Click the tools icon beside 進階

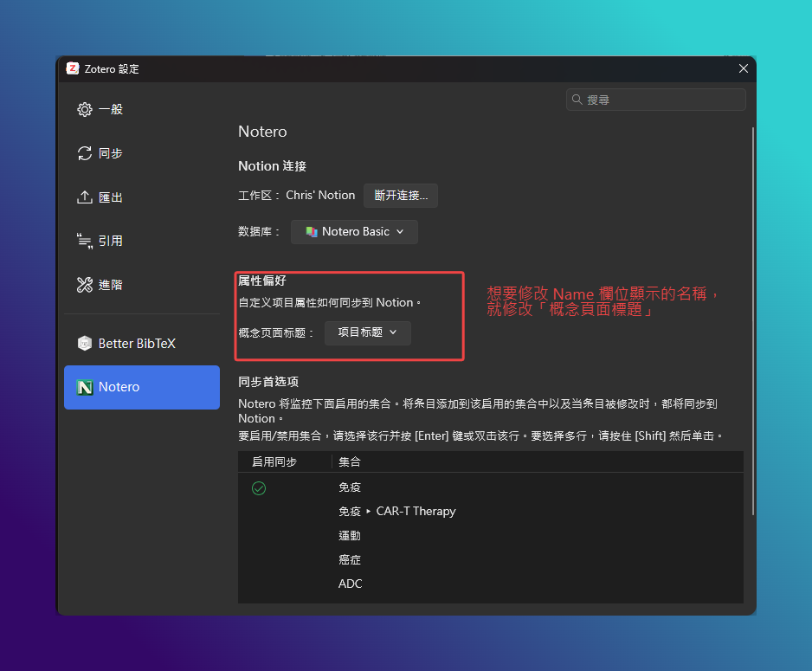coord(85,285)
